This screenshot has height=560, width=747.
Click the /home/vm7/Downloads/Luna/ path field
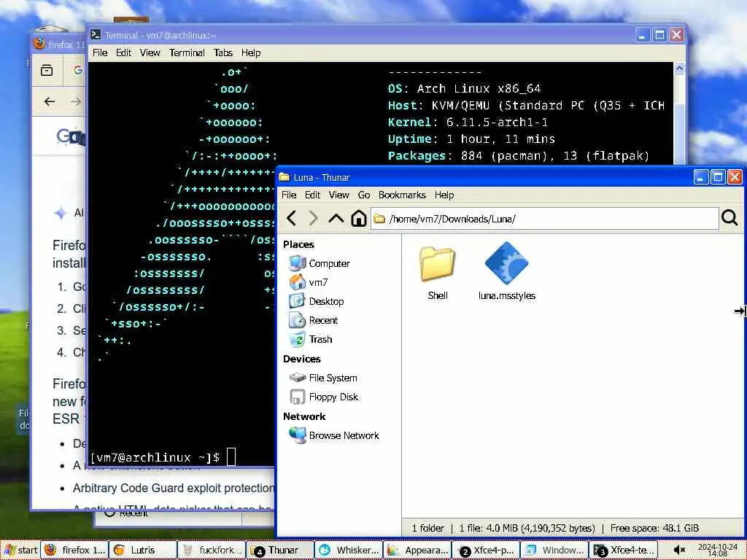click(544, 219)
